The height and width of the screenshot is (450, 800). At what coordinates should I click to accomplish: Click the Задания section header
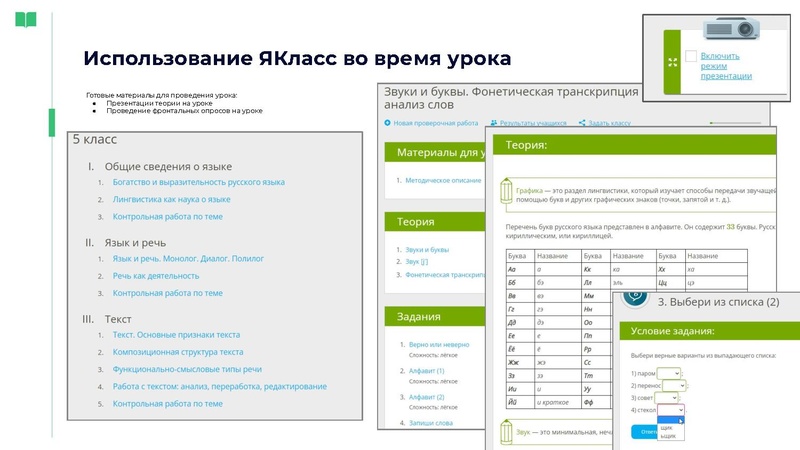pyautogui.click(x=434, y=317)
